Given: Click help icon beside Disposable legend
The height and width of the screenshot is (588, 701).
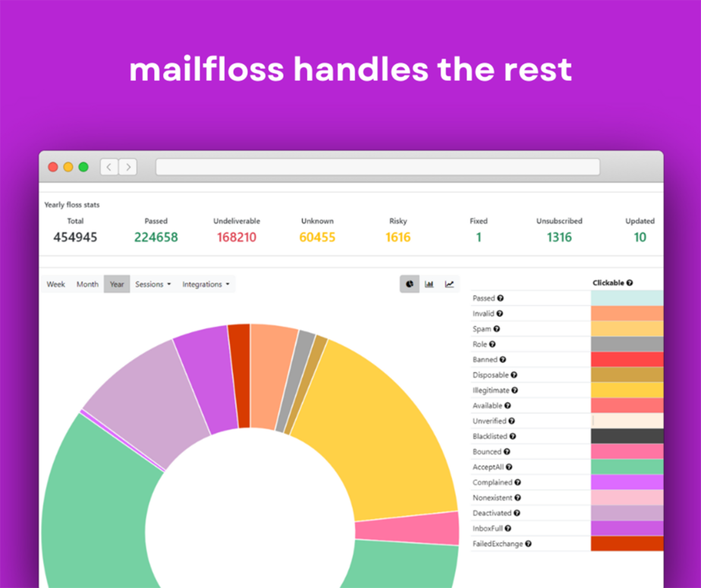Looking at the screenshot, I should [x=514, y=375].
